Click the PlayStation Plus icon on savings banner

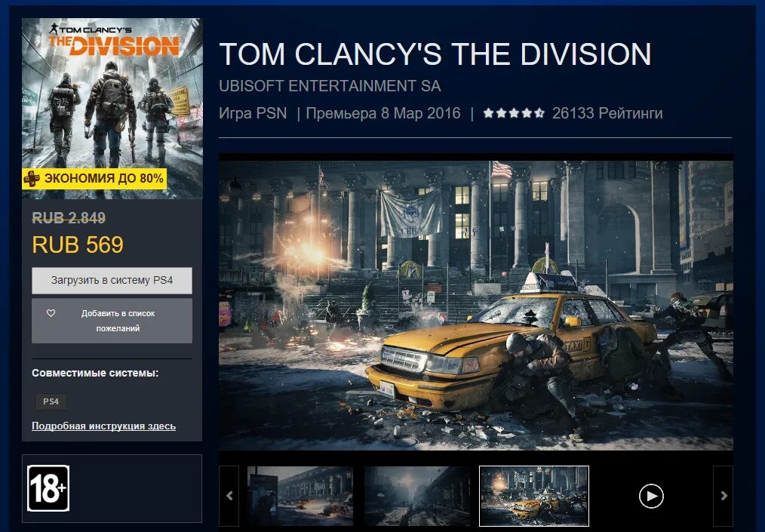(x=32, y=179)
